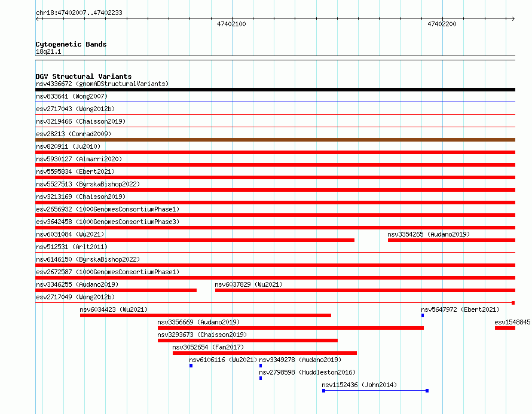Select the blue nsv1152436 span line
532x414 pixels.
click(x=375, y=391)
